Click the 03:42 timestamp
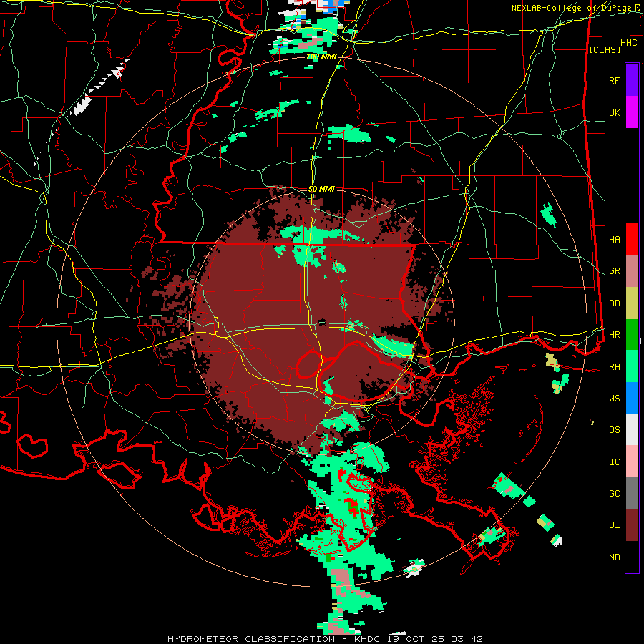Image resolution: width=644 pixels, height=644 pixels. pos(466,639)
